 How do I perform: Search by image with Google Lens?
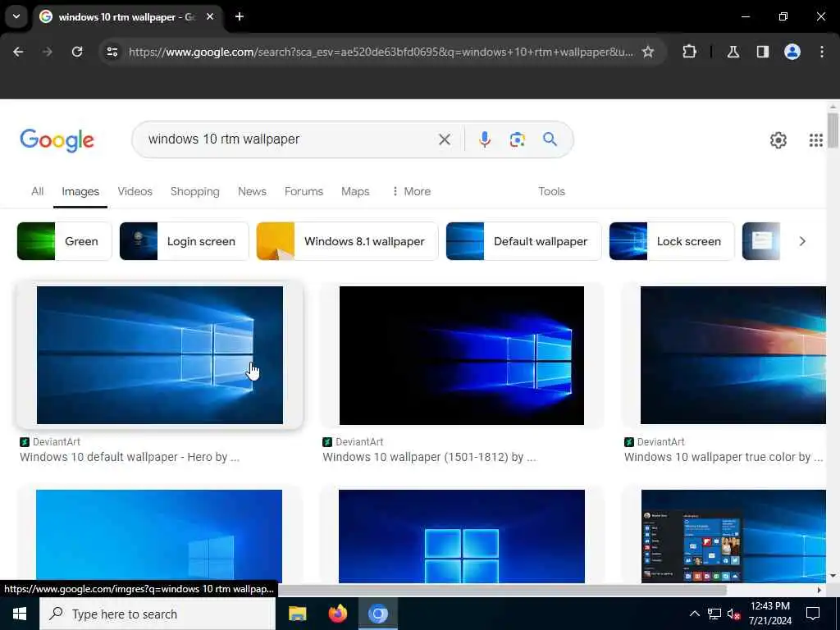point(517,139)
